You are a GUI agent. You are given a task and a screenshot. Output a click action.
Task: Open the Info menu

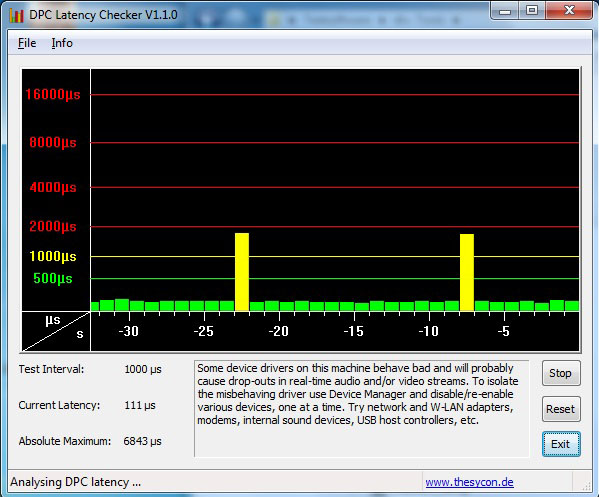(x=62, y=43)
